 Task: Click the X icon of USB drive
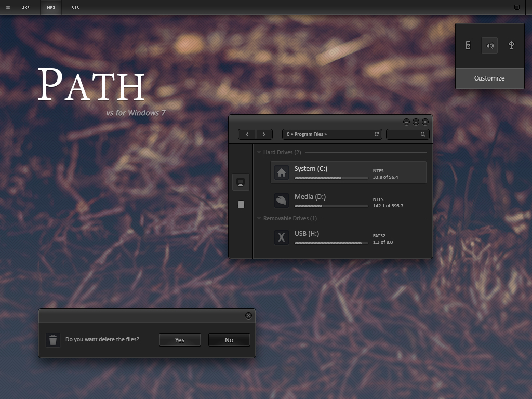pos(281,237)
